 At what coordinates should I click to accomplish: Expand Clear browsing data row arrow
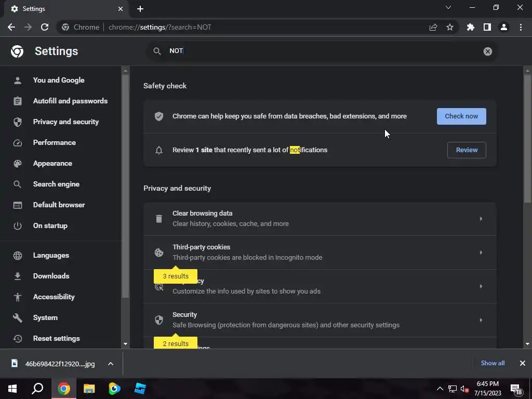click(x=481, y=219)
